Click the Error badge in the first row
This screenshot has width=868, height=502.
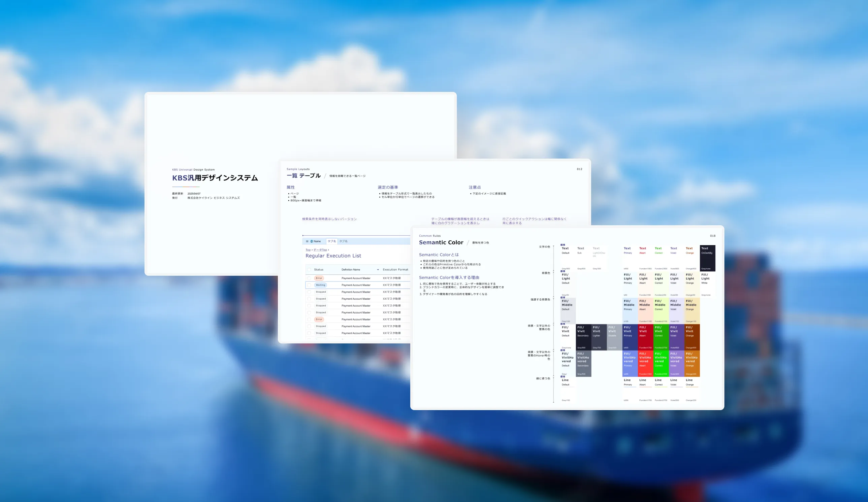tap(319, 278)
